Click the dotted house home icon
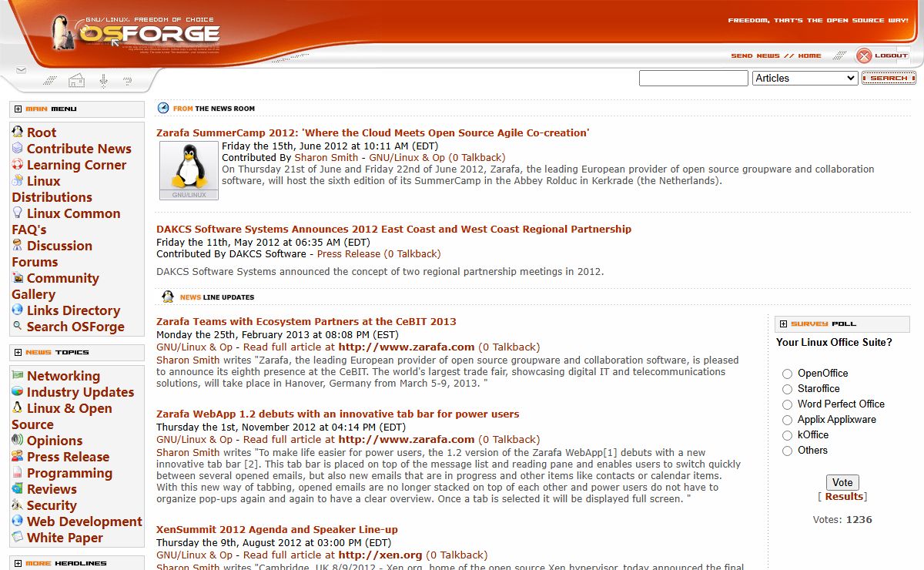The height and width of the screenshot is (570, 924). [76, 81]
